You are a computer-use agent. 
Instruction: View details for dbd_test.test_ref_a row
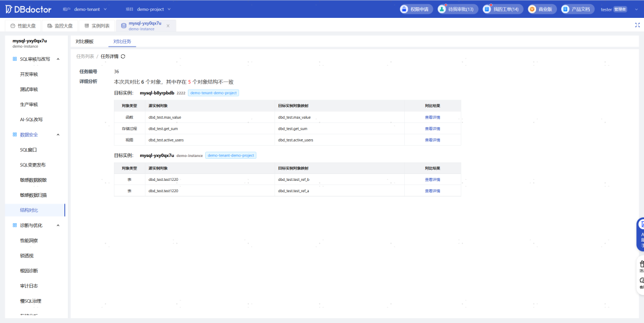(x=432, y=191)
